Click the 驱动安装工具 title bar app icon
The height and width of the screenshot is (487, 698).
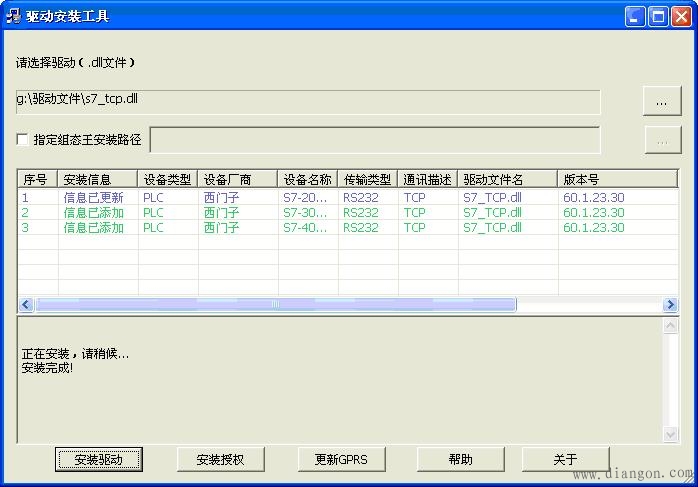[13, 16]
